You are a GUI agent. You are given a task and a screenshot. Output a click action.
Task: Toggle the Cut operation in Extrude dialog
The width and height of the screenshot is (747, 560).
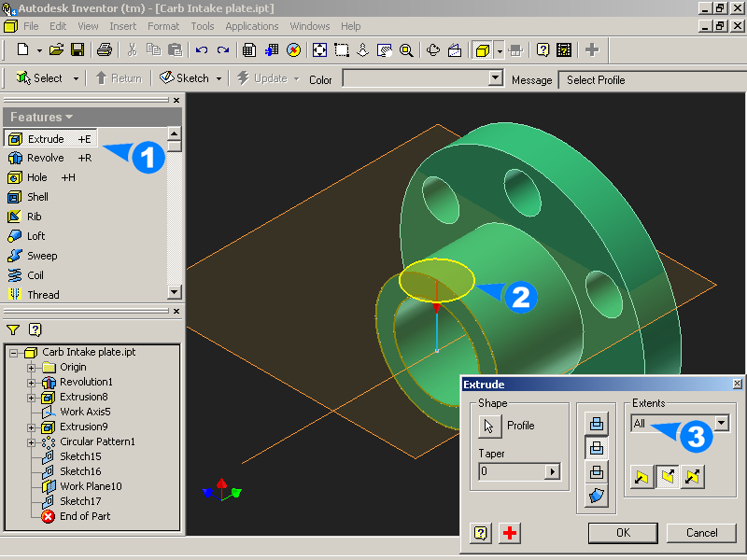[596, 448]
